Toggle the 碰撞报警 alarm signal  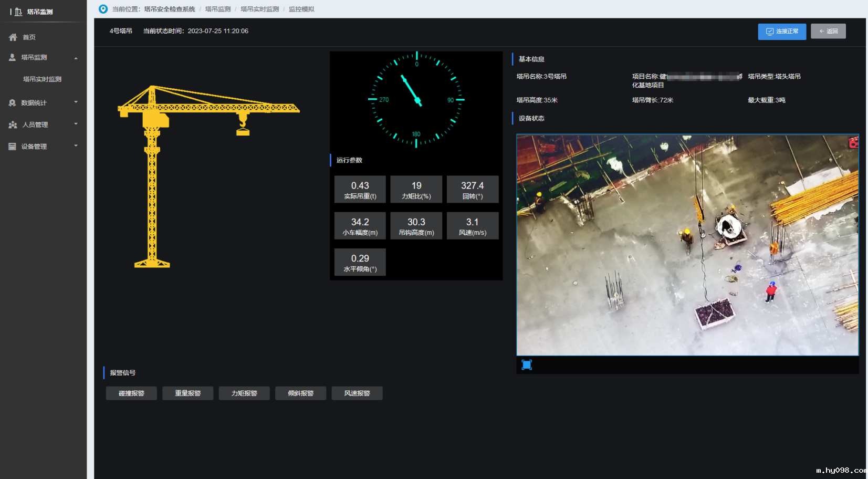131,393
